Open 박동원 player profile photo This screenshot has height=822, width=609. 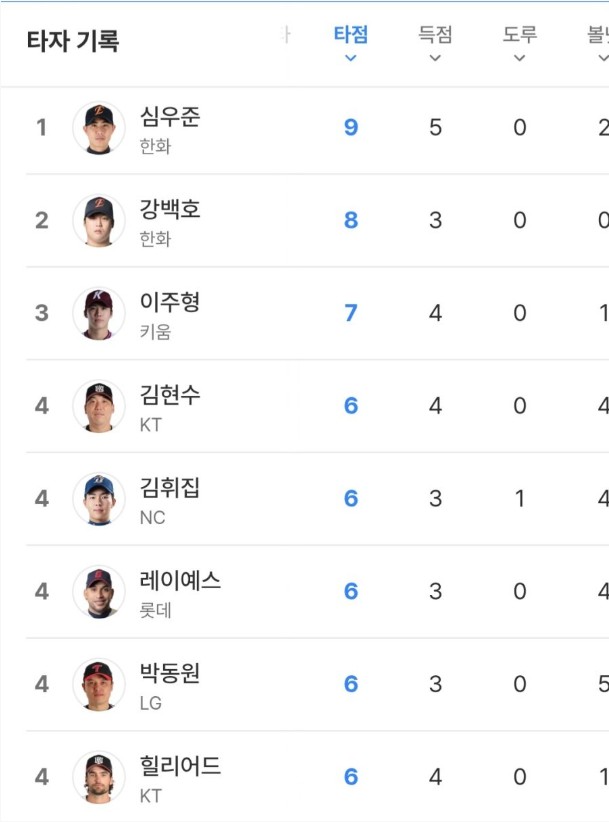[99, 685]
